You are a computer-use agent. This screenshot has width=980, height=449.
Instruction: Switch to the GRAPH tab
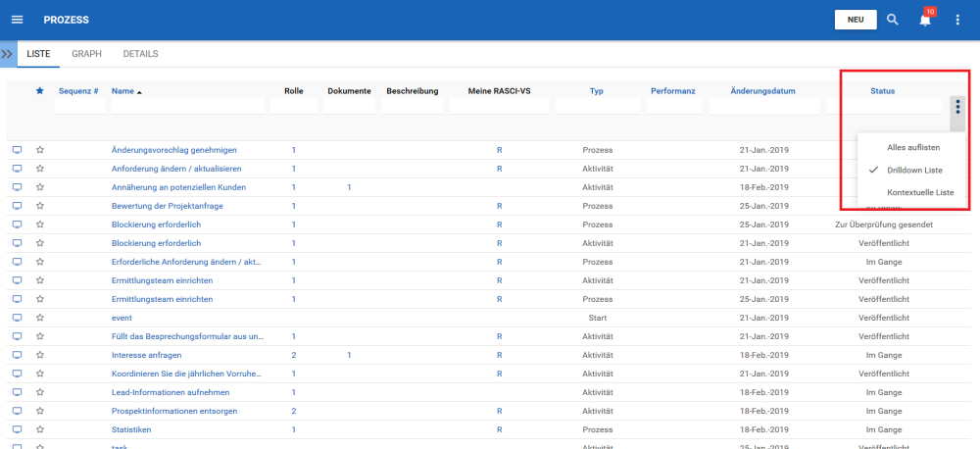(x=86, y=54)
